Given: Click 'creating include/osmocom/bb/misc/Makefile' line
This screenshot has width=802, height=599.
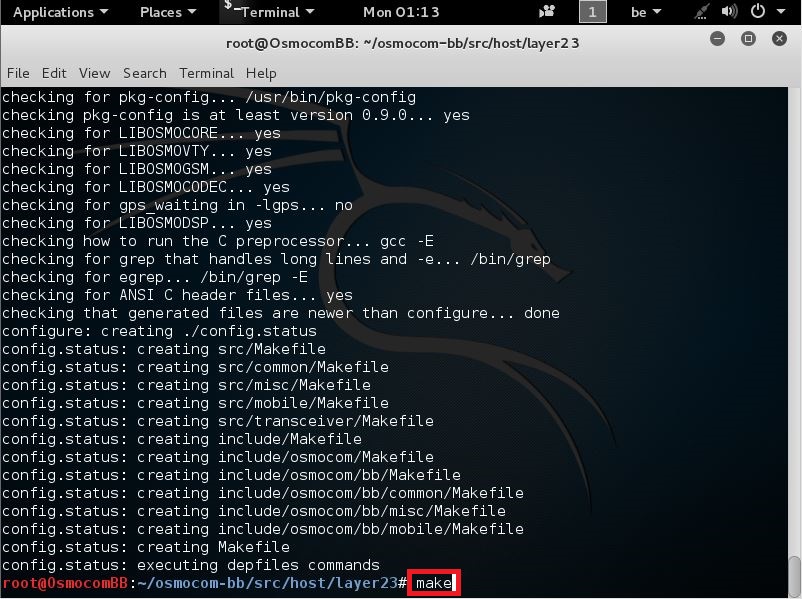Looking at the screenshot, I should click(254, 511).
